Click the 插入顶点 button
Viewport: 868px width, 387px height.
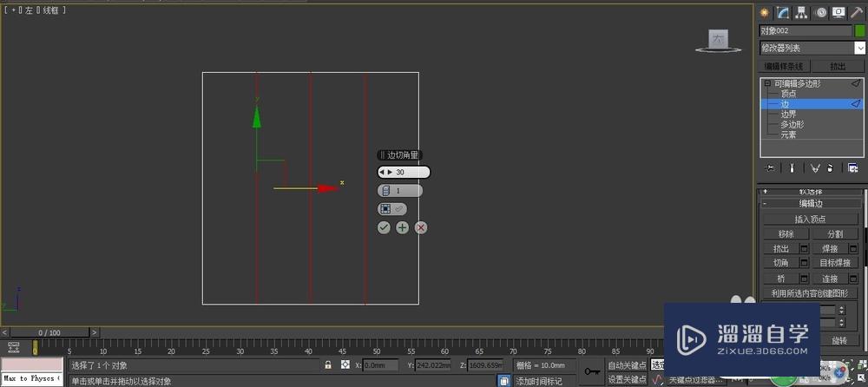(x=811, y=220)
